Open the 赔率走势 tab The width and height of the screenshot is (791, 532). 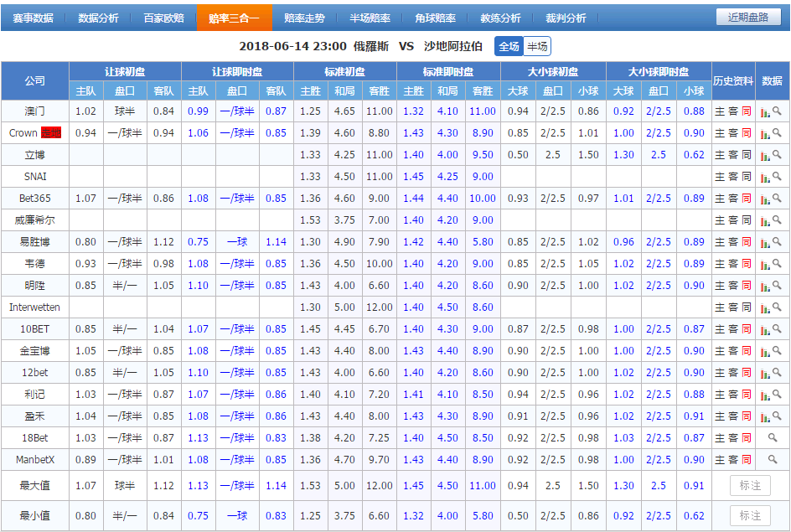coord(304,18)
